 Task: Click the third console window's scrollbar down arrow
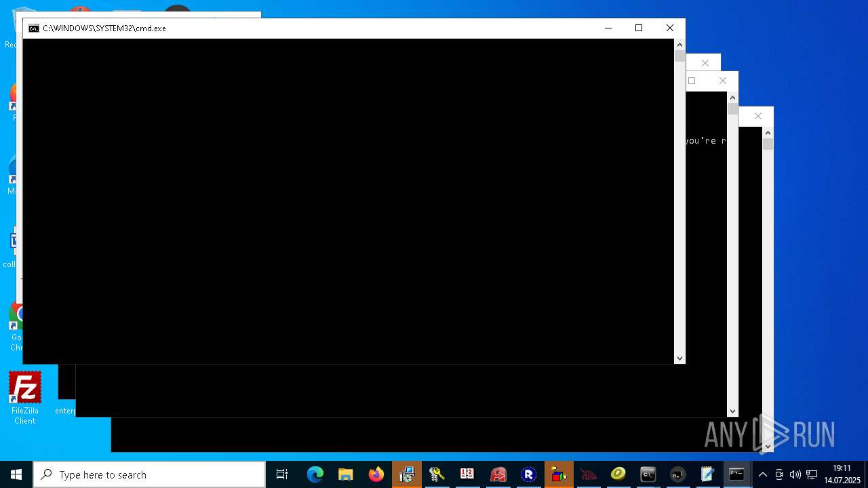732,411
